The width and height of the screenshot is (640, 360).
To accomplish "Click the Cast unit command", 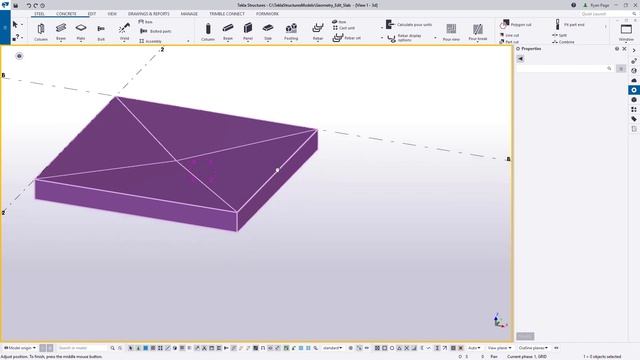I will pos(343,28).
